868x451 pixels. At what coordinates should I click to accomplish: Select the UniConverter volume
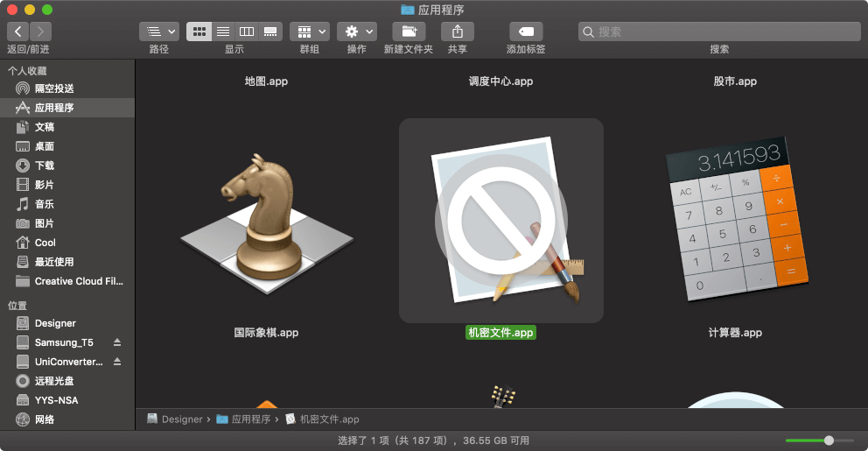tap(68, 362)
